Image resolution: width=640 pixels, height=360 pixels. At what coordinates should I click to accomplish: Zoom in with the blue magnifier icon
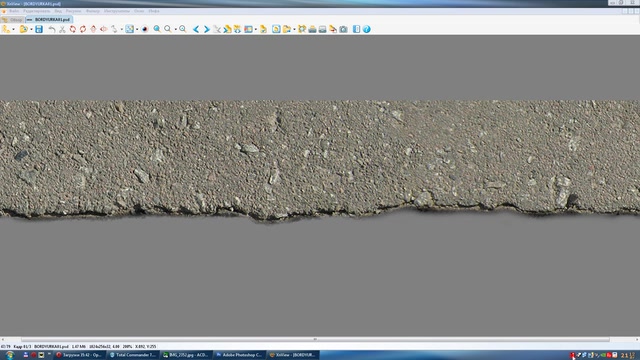click(x=157, y=29)
